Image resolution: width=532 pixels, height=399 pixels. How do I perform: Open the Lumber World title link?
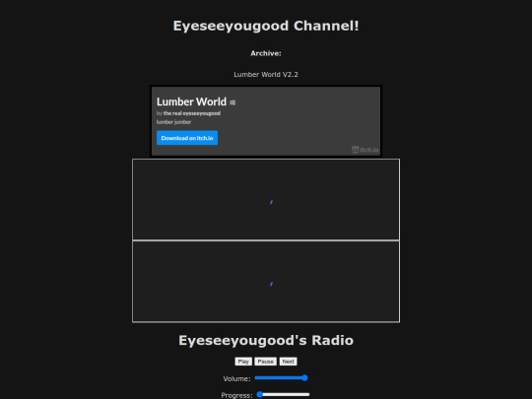(x=191, y=101)
